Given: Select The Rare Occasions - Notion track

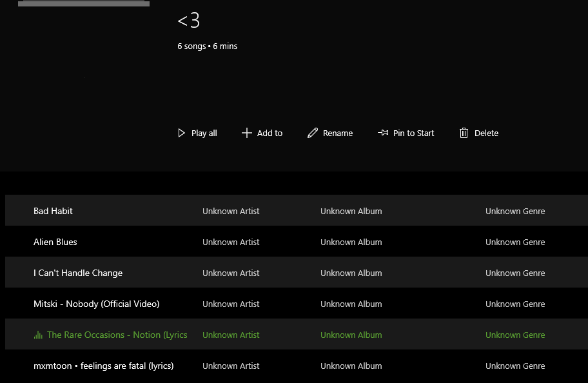Looking at the screenshot, I should (117, 335).
